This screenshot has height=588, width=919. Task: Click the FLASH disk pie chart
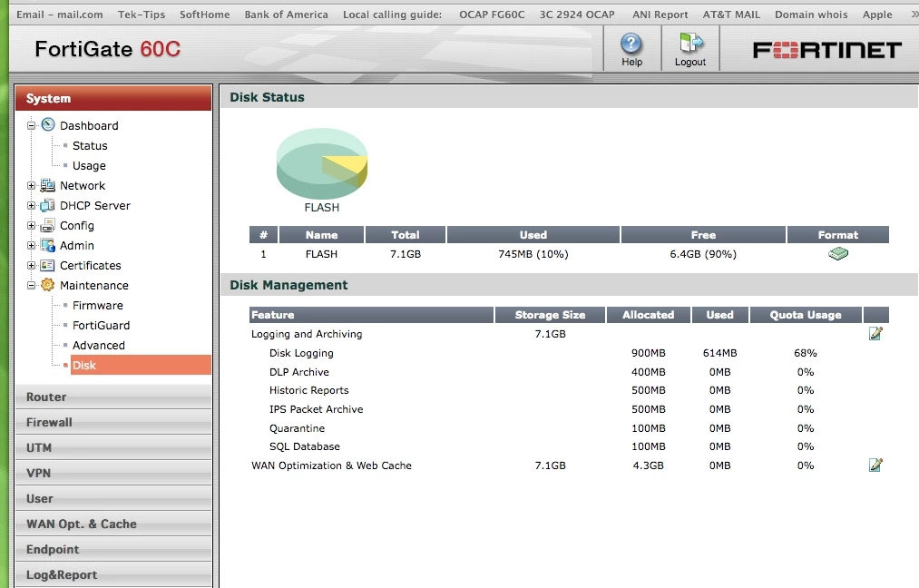(322, 164)
